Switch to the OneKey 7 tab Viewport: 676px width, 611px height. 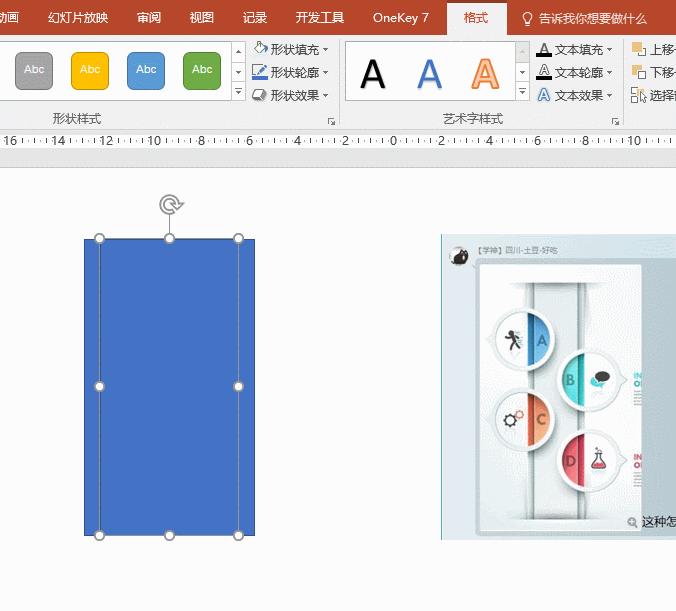(400, 18)
